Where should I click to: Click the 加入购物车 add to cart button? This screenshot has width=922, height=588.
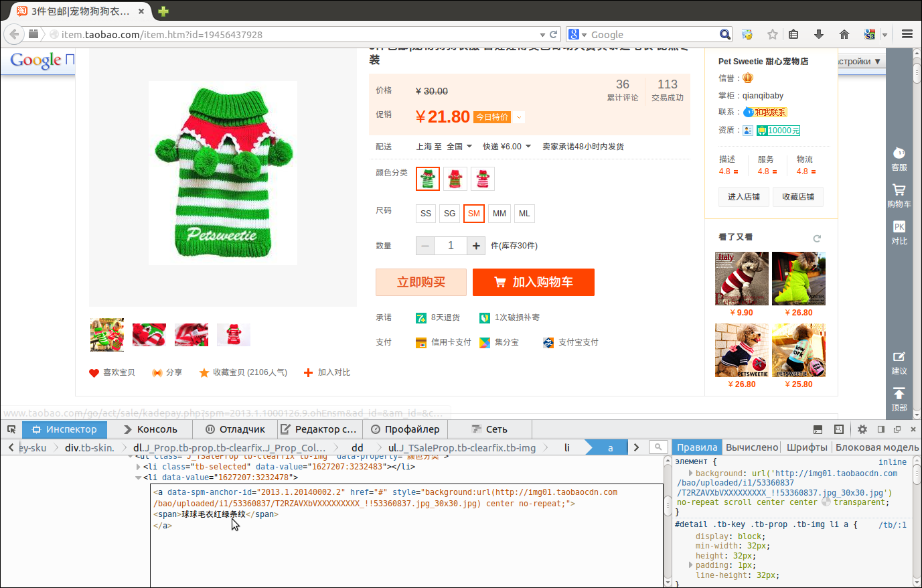pyautogui.click(x=534, y=282)
